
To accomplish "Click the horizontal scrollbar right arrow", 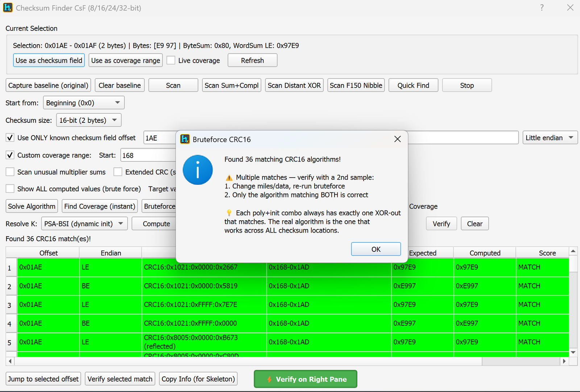I will [564, 361].
